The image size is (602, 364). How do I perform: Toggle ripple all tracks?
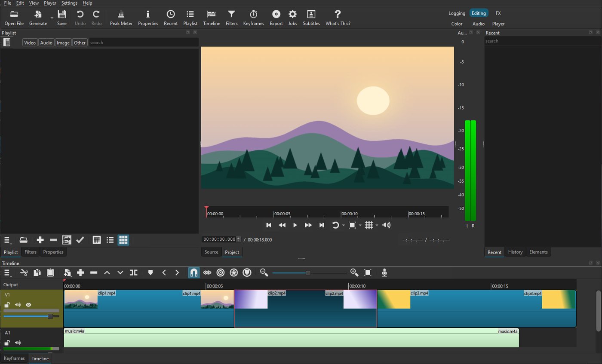(x=233, y=272)
